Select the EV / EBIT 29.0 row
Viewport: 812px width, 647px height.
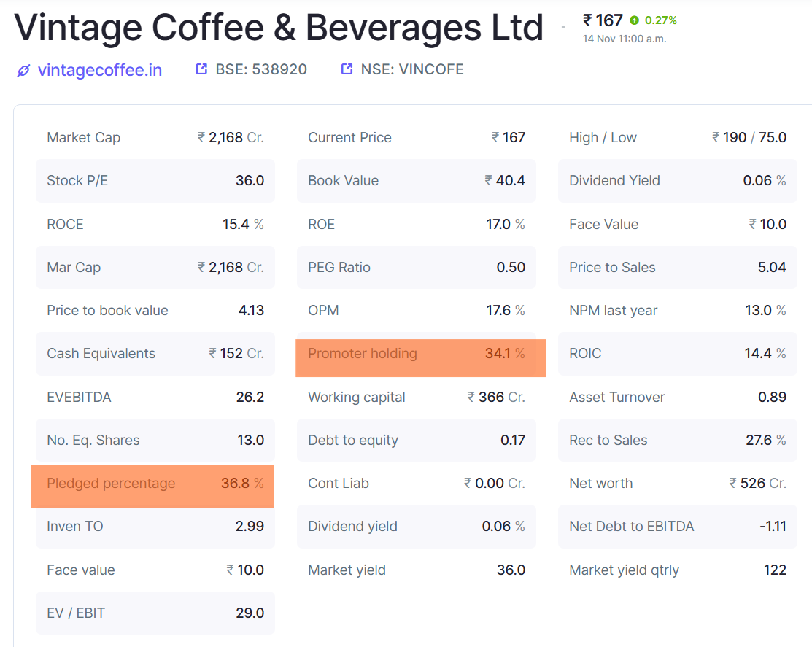pos(155,613)
